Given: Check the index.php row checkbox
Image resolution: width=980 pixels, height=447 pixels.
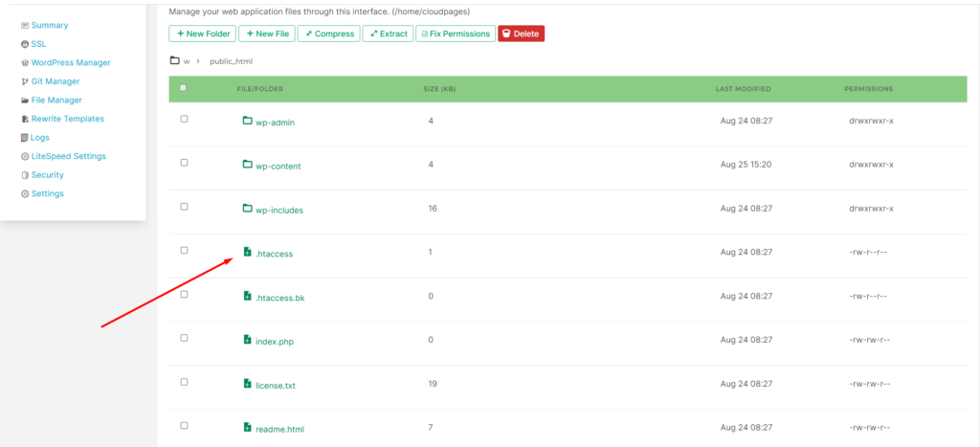Looking at the screenshot, I should [x=184, y=338].
